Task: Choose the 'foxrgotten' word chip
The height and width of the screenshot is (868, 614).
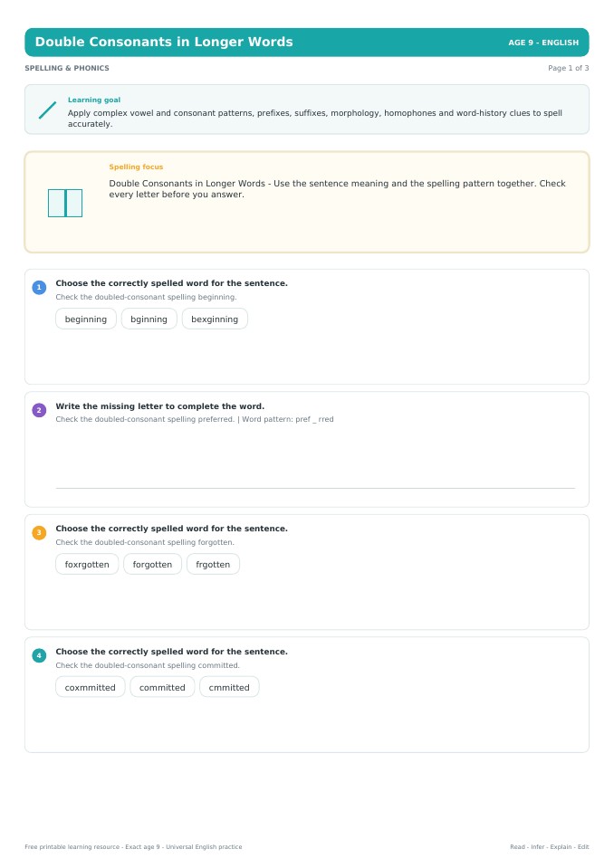Action: [x=87, y=564]
